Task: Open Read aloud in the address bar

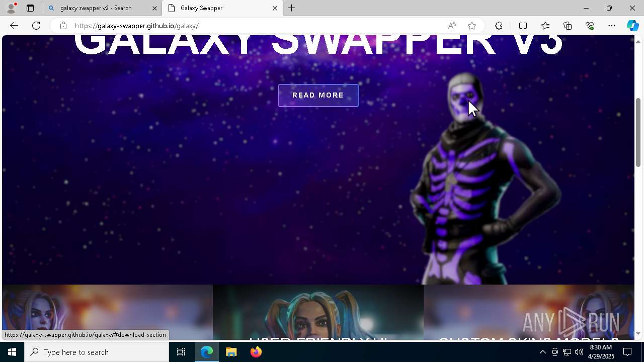Action: 452,26
